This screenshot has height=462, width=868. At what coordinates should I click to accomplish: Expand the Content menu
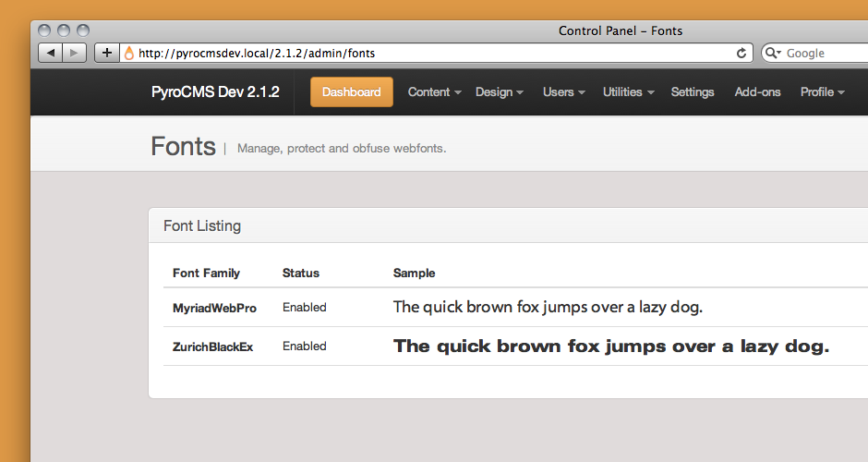434,92
